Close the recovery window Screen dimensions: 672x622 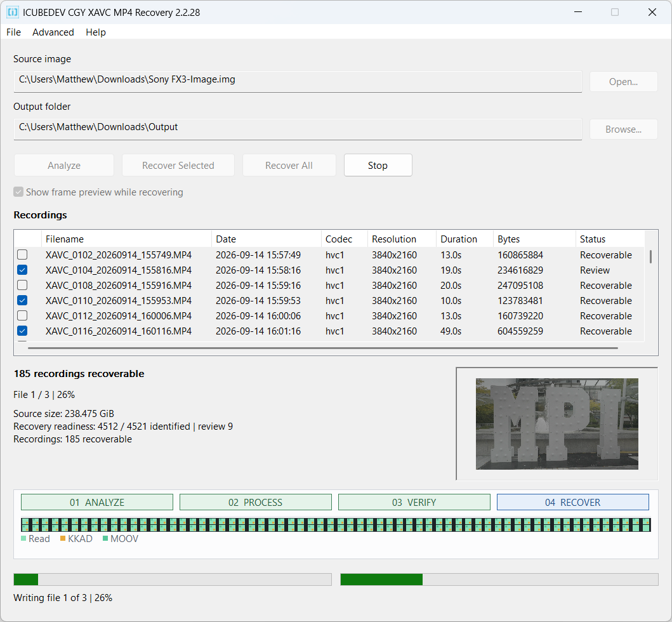tap(652, 12)
